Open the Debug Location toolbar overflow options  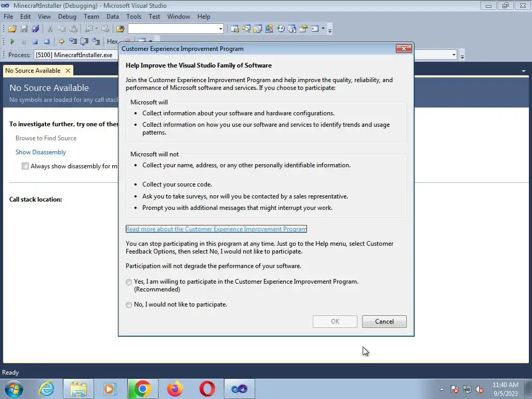(x=462, y=56)
